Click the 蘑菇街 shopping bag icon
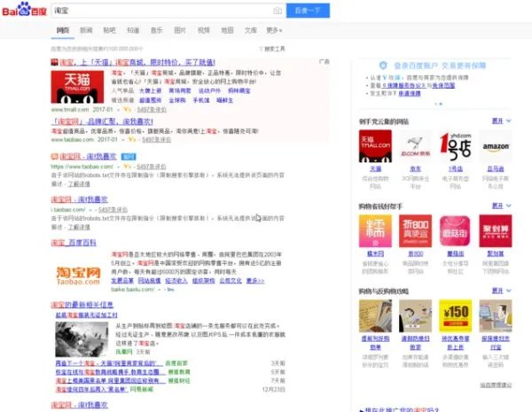This screenshot has height=412, width=532. [x=456, y=231]
